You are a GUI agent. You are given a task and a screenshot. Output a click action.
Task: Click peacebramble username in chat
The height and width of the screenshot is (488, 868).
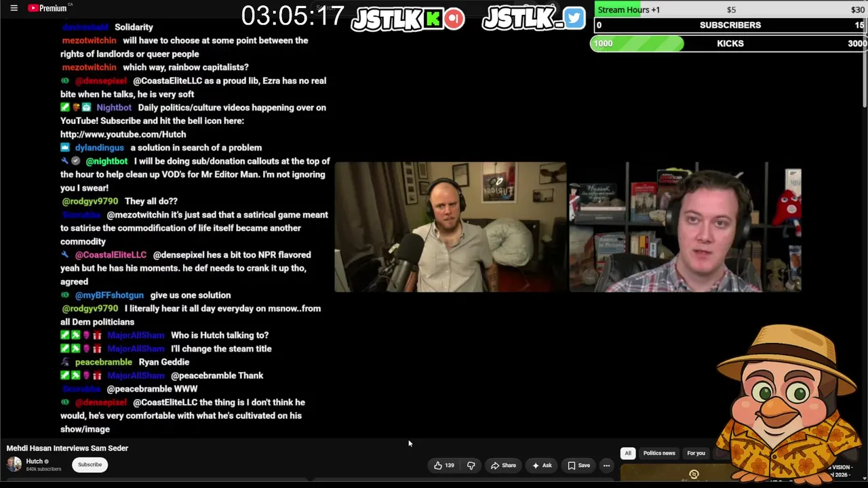[104, 362]
